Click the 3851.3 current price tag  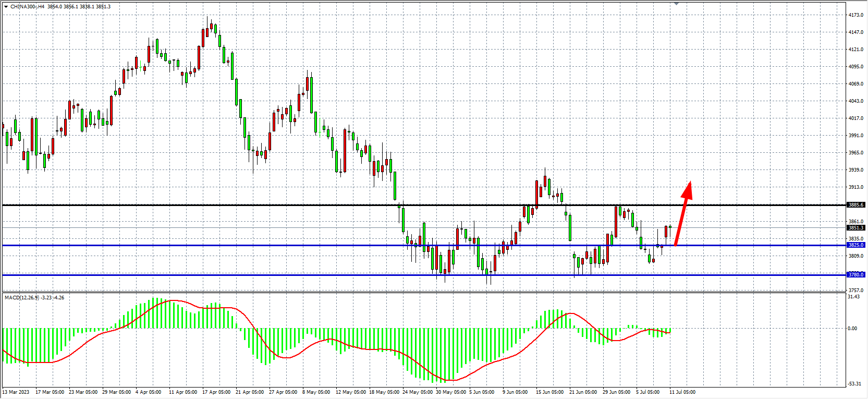click(x=856, y=228)
